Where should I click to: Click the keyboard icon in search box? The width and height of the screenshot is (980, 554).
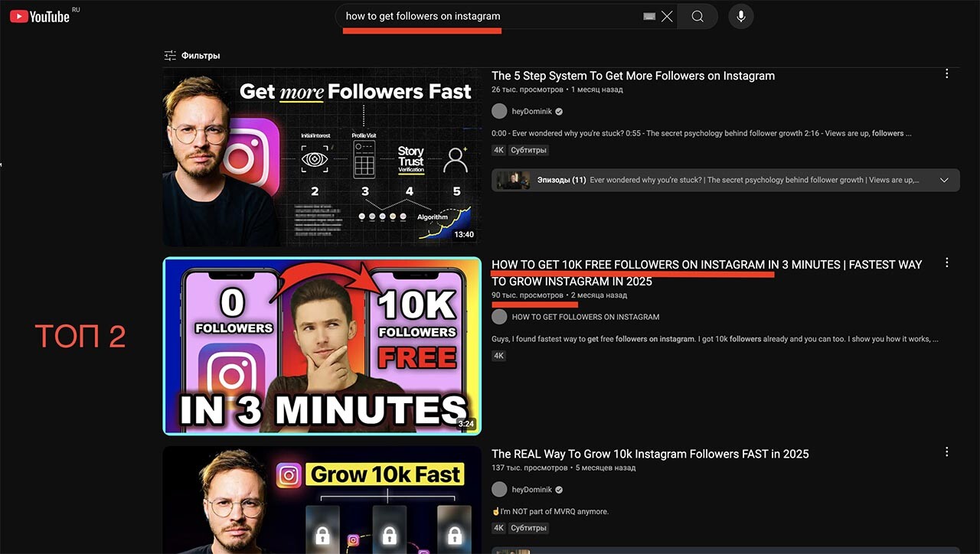[x=649, y=16]
